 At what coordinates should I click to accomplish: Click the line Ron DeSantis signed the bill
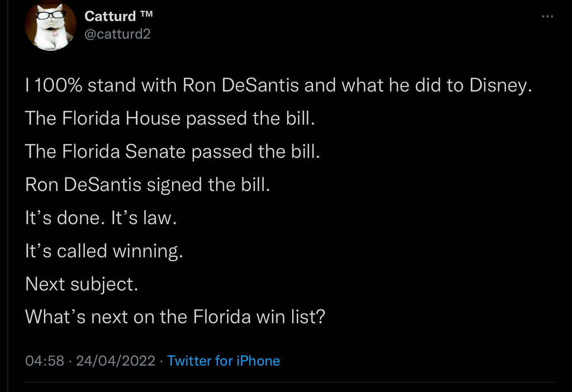click(x=147, y=185)
